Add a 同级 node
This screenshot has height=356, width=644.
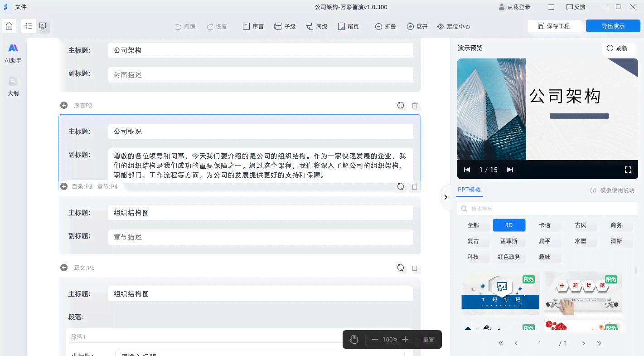pos(316,26)
